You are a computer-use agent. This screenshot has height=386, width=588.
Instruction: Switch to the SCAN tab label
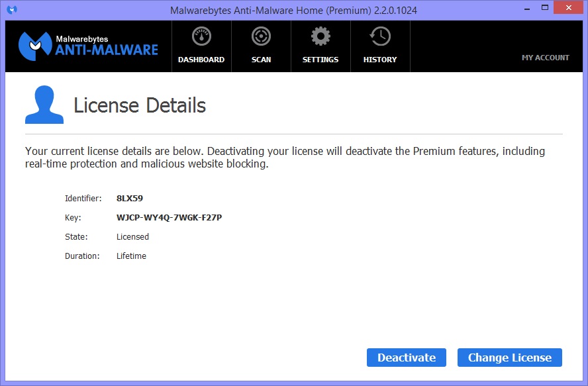[261, 60]
